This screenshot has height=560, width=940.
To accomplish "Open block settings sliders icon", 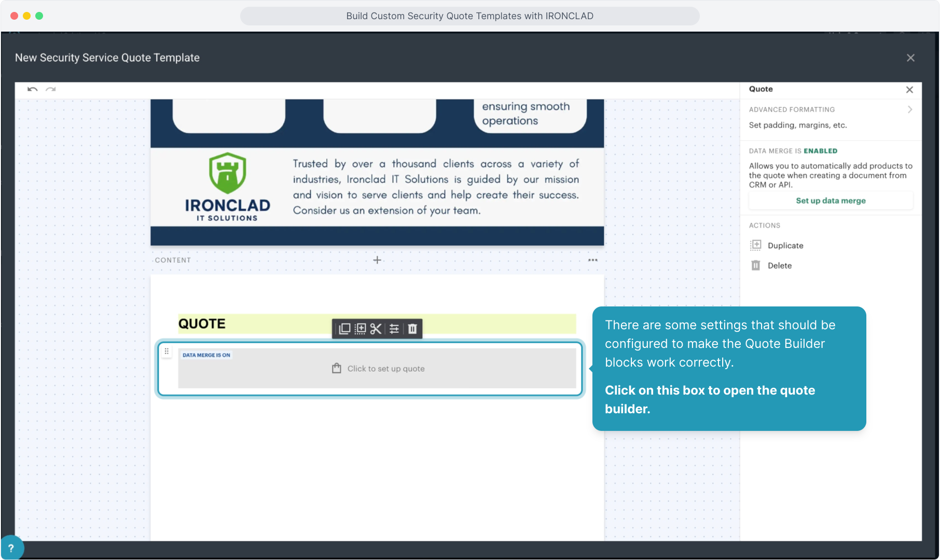I will (394, 329).
